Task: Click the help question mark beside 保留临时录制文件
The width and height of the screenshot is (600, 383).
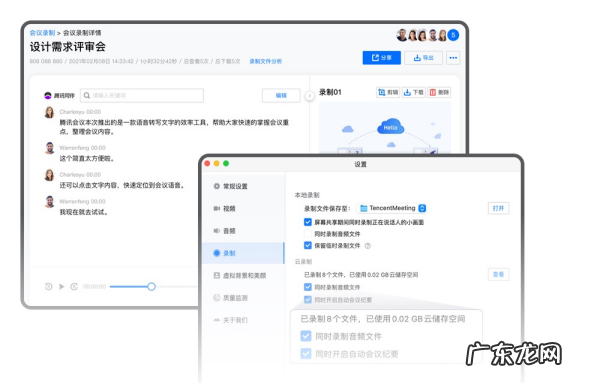Action: tap(368, 246)
